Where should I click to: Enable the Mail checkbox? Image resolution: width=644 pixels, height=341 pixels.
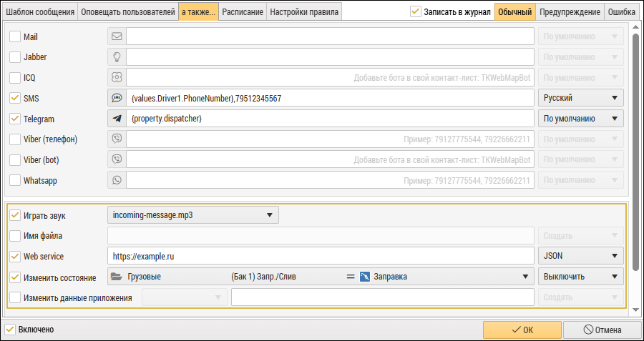15,36
